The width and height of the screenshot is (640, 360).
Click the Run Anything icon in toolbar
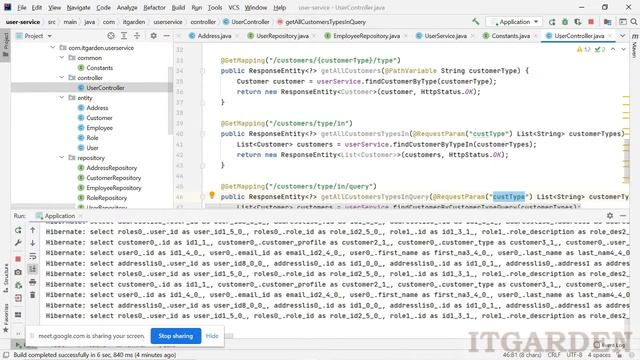[x=622, y=22]
